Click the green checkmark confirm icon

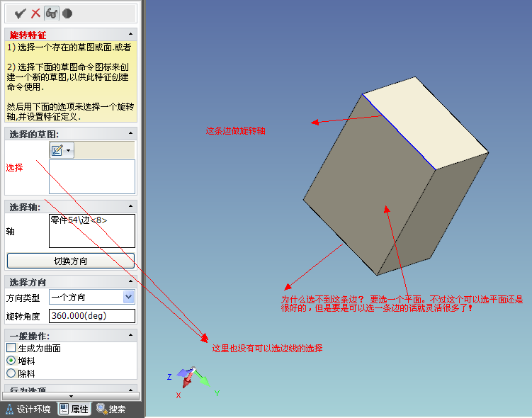click(21, 13)
